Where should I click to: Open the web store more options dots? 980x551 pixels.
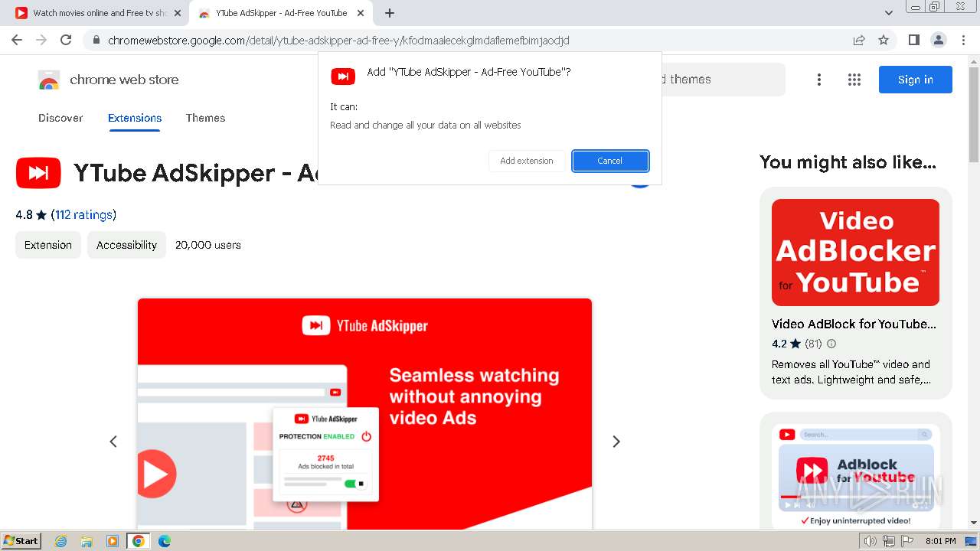coord(819,80)
